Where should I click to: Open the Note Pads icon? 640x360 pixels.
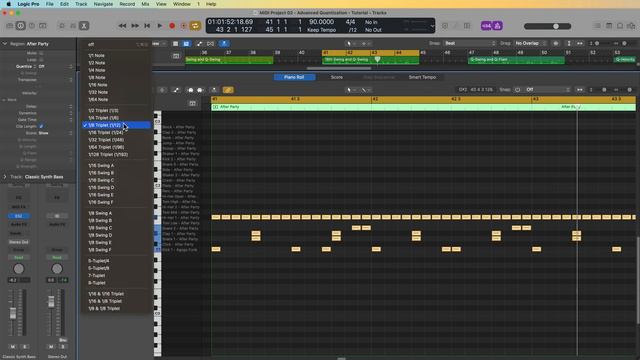click(x=609, y=26)
